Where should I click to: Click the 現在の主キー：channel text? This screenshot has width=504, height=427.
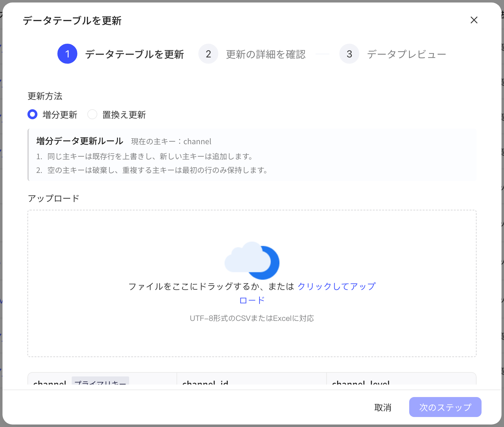click(171, 142)
